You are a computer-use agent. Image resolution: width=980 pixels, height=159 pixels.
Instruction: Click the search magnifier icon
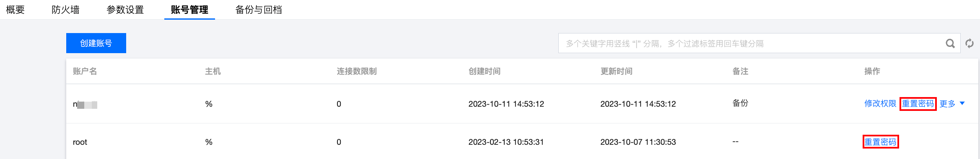[950, 44]
